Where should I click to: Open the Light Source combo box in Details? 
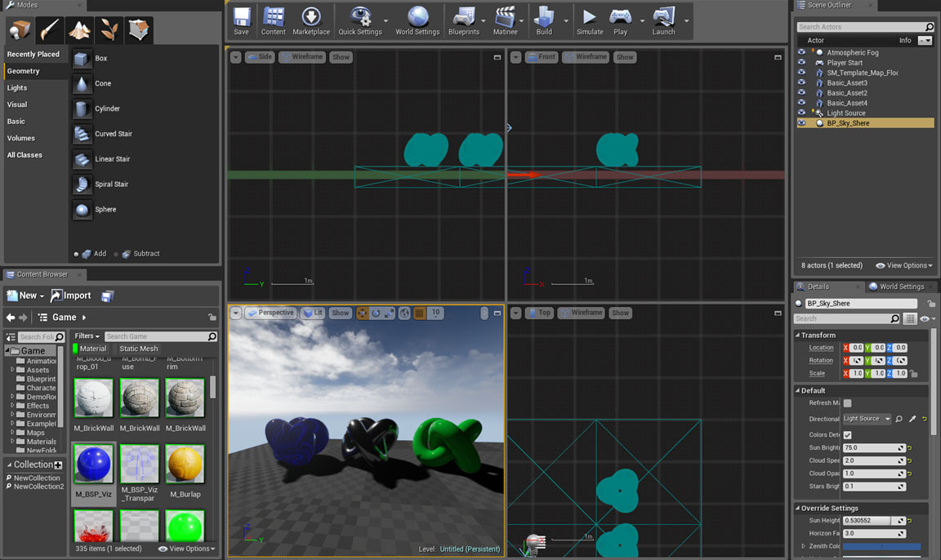point(867,419)
